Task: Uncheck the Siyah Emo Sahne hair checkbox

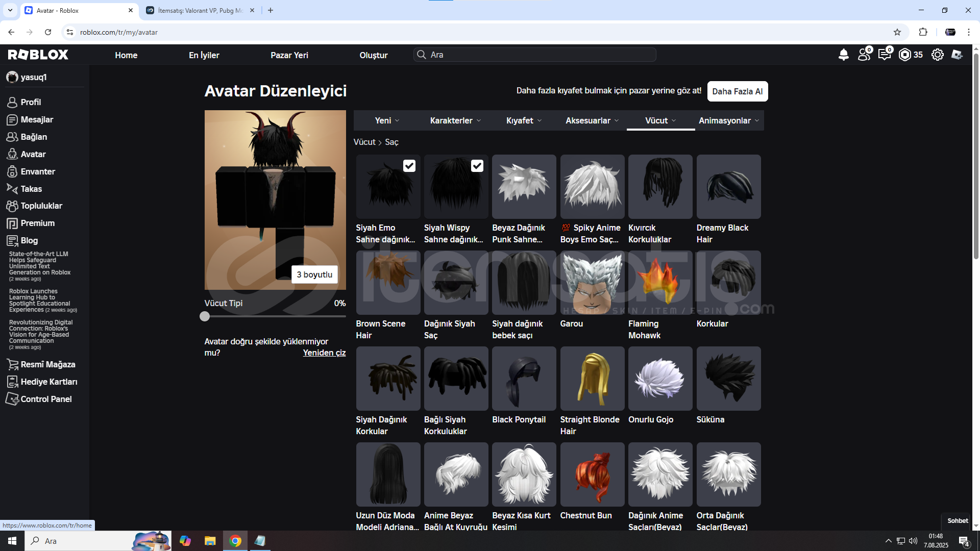Action: 409,166
